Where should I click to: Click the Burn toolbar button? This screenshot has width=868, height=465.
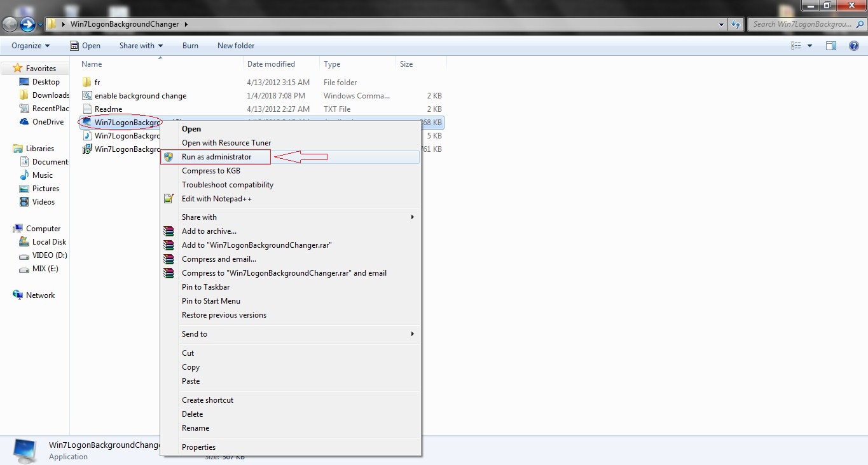point(190,46)
